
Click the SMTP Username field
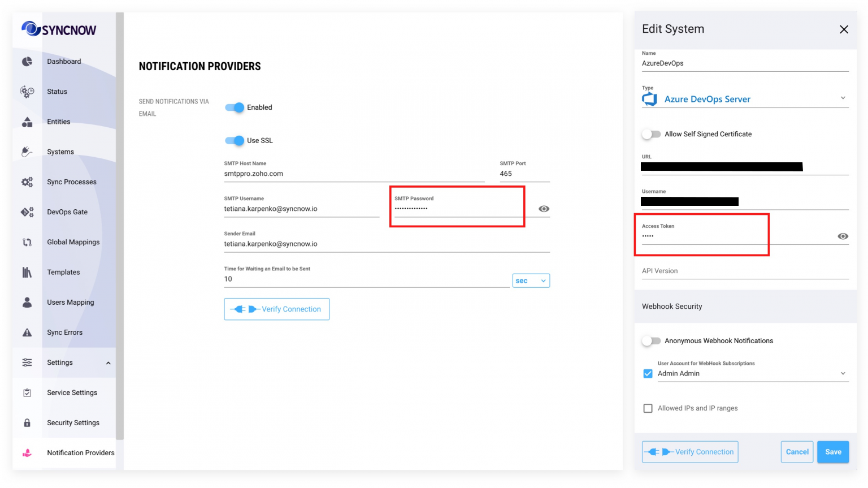(x=302, y=209)
